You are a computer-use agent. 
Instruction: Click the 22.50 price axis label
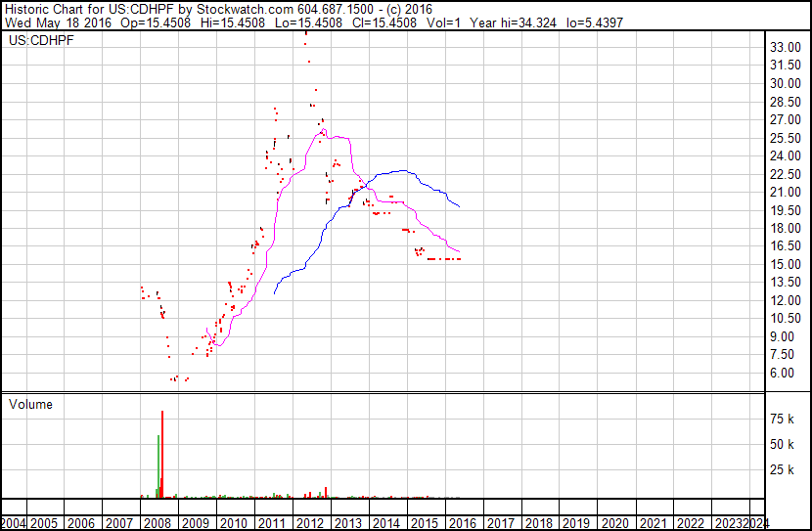[x=787, y=174]
